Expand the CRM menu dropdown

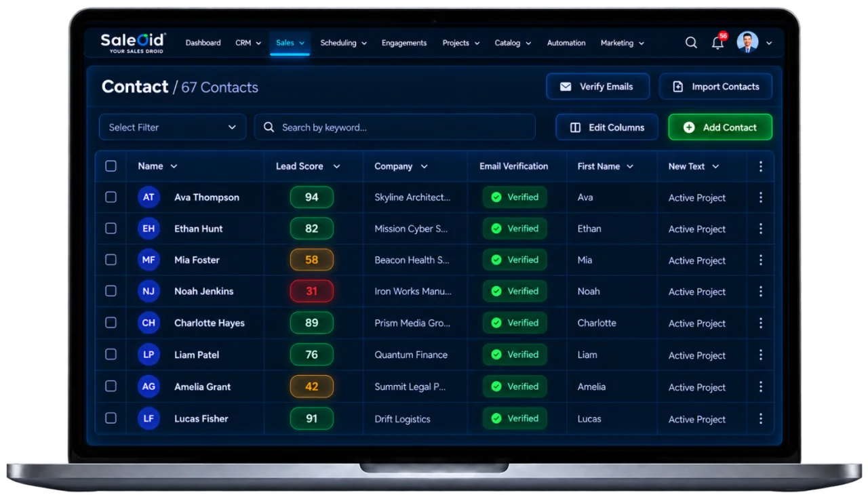[248, 43]
